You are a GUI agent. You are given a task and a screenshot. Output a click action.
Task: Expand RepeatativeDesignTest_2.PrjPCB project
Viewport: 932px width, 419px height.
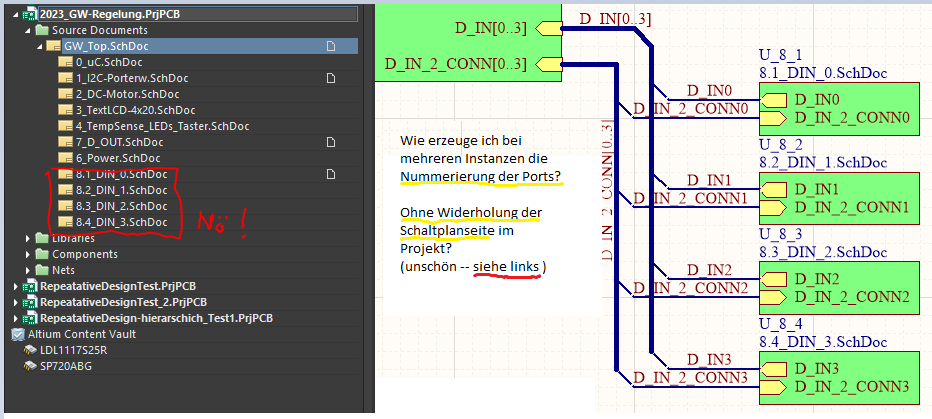[x=15, y=303]
